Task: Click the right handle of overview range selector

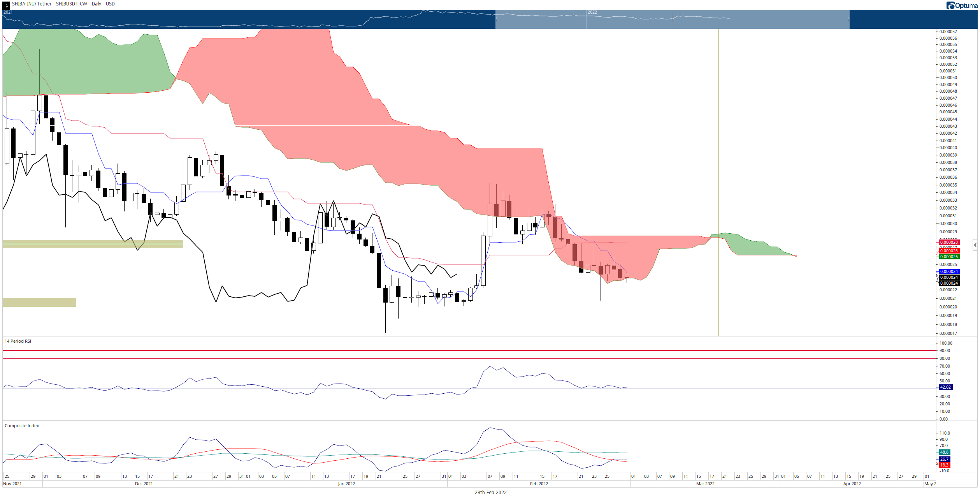Action: click(848, 19)
